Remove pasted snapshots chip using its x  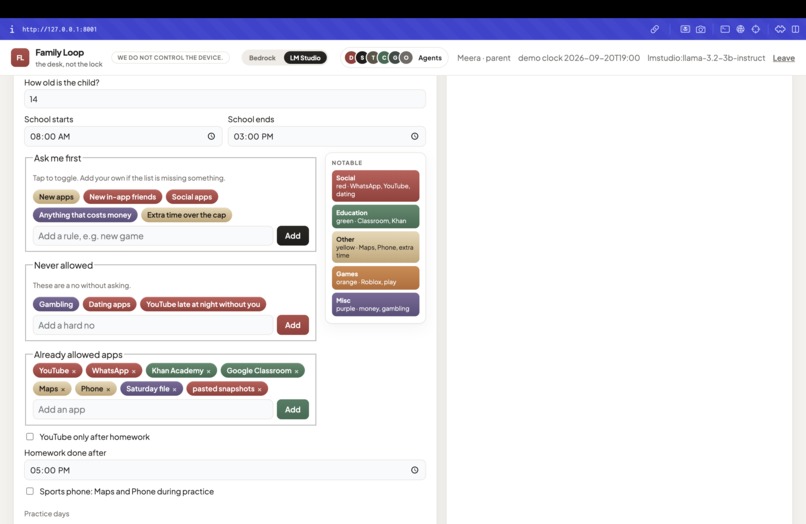[x=260, y=389]
